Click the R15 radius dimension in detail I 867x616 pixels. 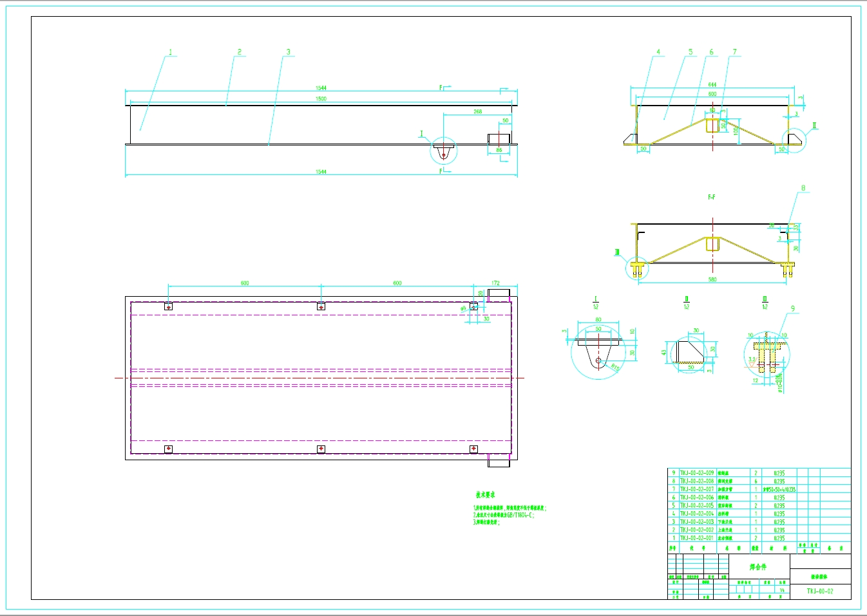click(x=615, y=368)
